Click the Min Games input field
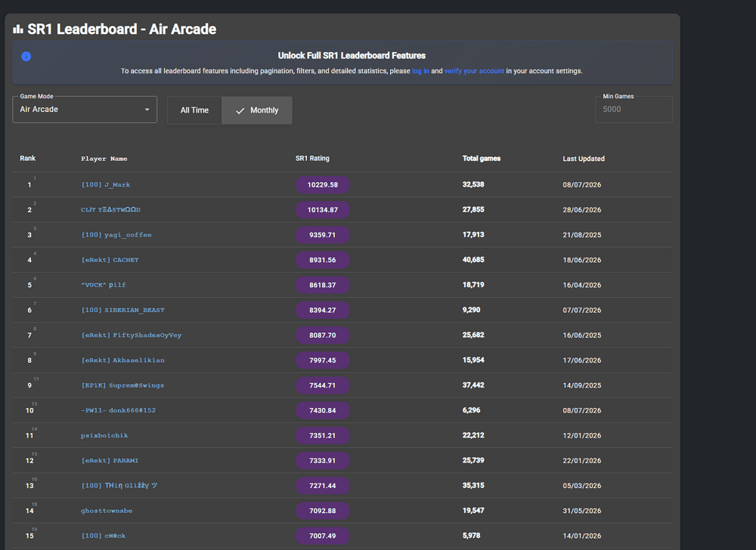 coord(634,110)
